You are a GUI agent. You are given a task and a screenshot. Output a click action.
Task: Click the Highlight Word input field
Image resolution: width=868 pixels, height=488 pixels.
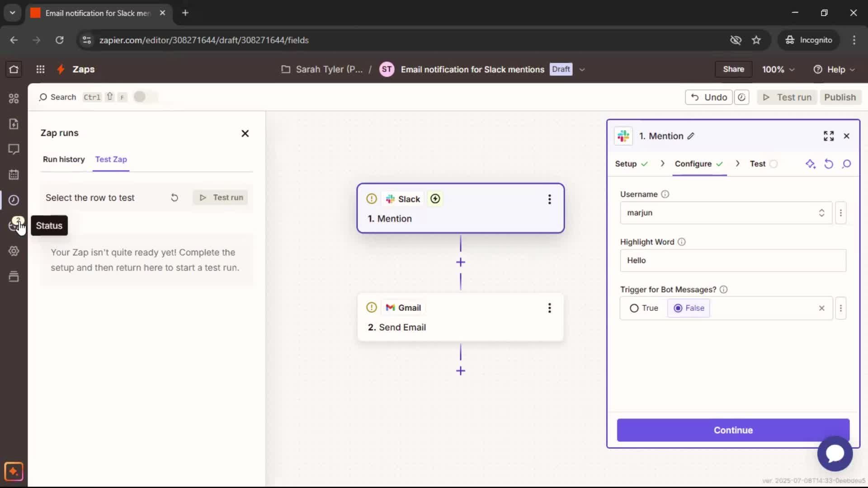pyautogui.click(x=733, y=260)
